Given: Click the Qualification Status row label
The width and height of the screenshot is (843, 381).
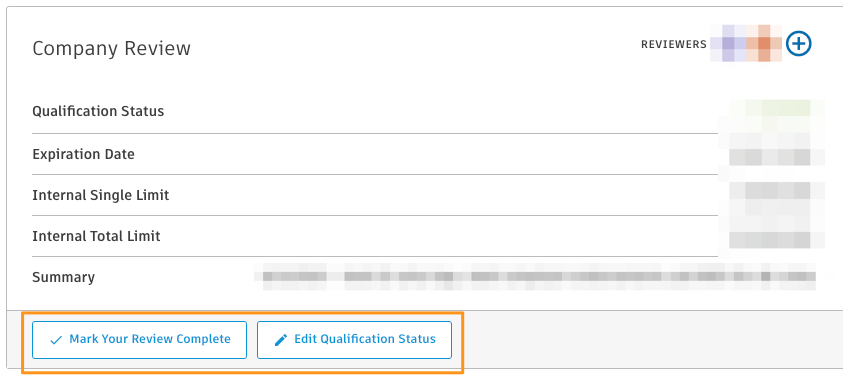Looking at the screenshot, I should [x=98, y=111].
